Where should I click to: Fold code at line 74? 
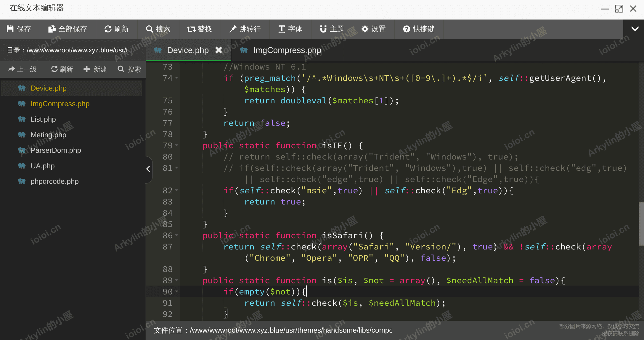tap(177, 78)
